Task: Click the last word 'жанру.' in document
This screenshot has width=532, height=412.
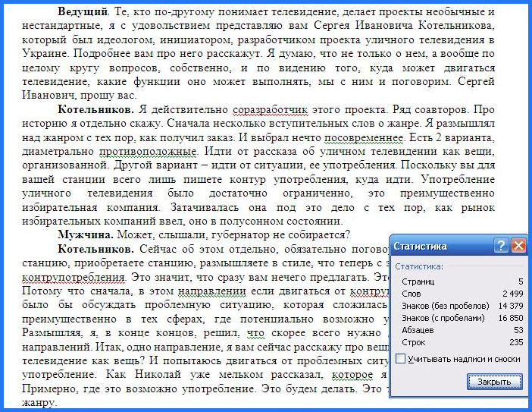Action: coord(39,403)
